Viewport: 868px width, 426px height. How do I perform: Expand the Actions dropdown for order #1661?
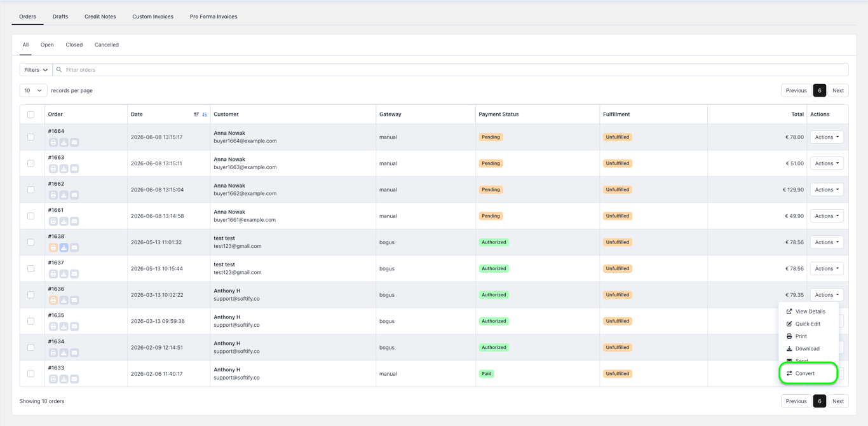coord(827,216)
